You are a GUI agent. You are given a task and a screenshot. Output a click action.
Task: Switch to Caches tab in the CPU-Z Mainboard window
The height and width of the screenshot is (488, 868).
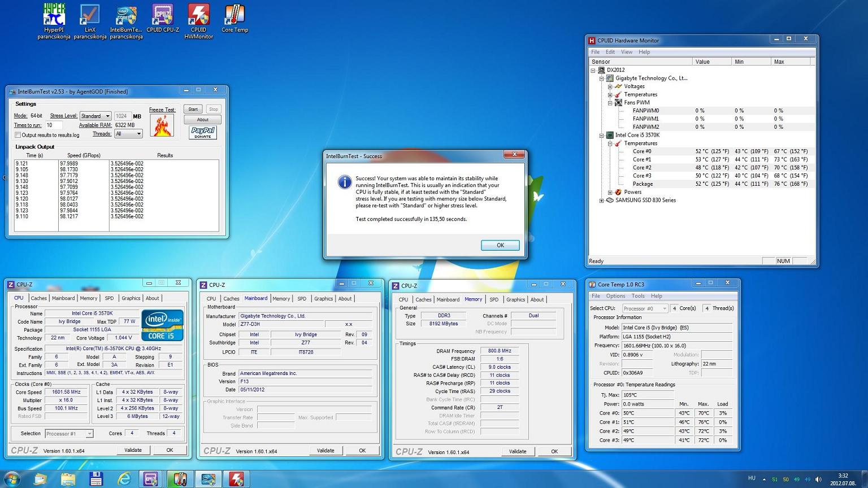pyautogui.click(x=231, y=299)
